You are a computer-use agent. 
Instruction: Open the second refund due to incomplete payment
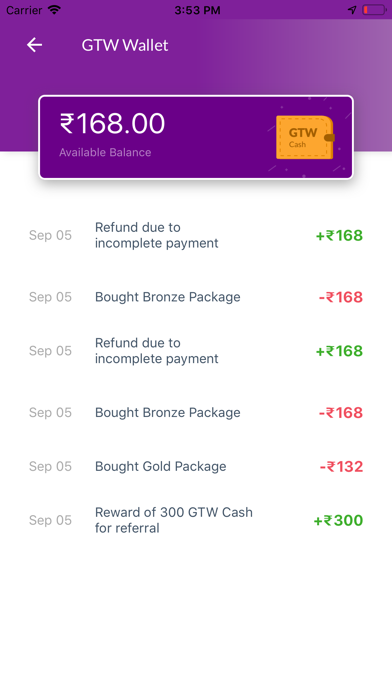coord(196,351)
